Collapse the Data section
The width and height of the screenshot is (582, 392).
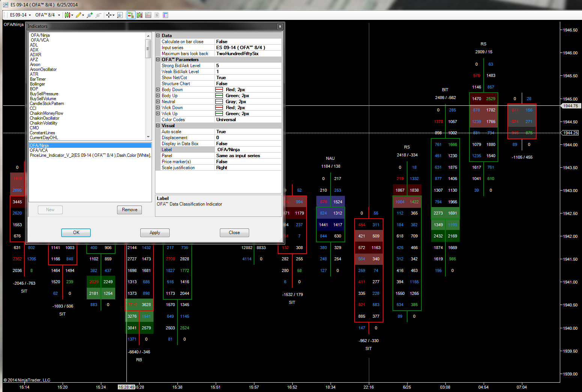(158, 36)
